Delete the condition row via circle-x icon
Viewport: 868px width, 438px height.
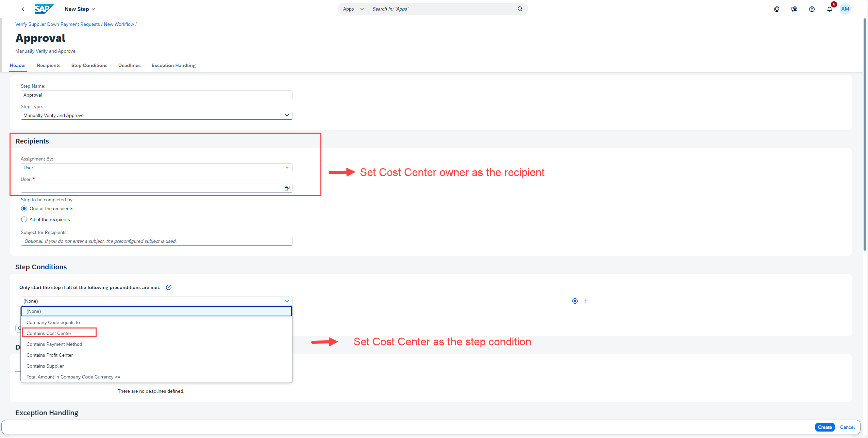[x=575, y=301]
